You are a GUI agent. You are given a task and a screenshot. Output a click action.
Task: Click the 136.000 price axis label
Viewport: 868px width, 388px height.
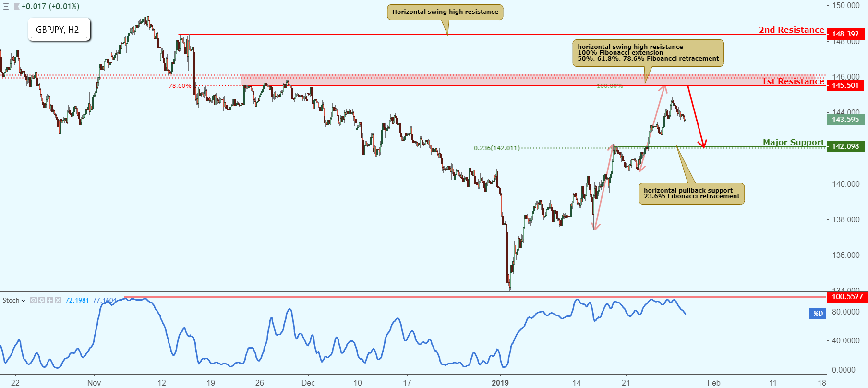846,255
